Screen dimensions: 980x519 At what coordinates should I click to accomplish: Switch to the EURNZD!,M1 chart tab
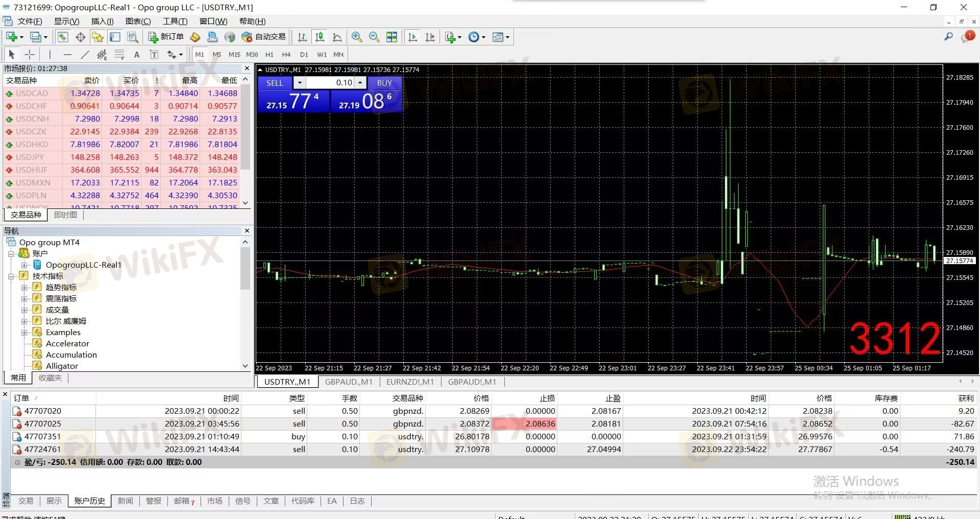410,382
